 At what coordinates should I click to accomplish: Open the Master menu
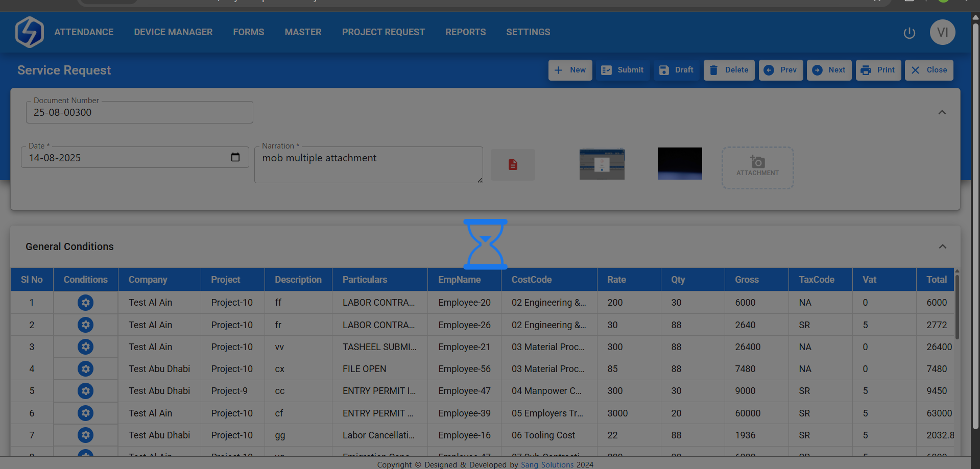coord(303,32)
